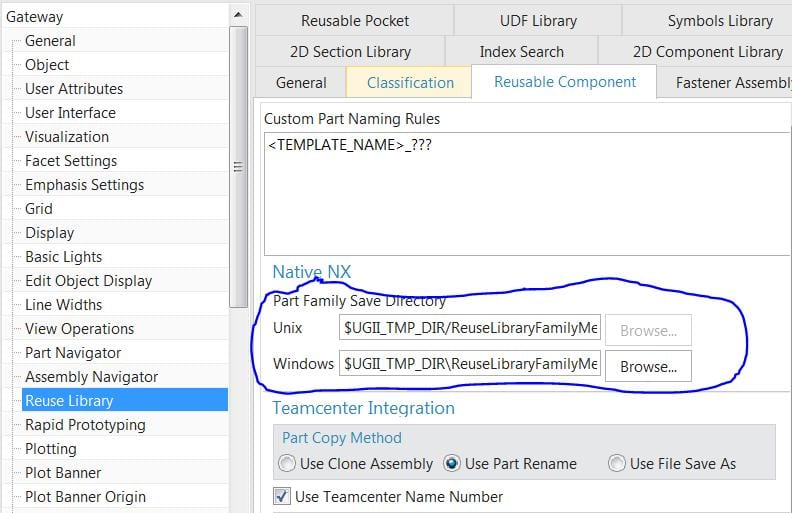Image resolution: width=792 pixels, height=513 pixels.
Task: Select User Attributes in tree
Action: 74,89
